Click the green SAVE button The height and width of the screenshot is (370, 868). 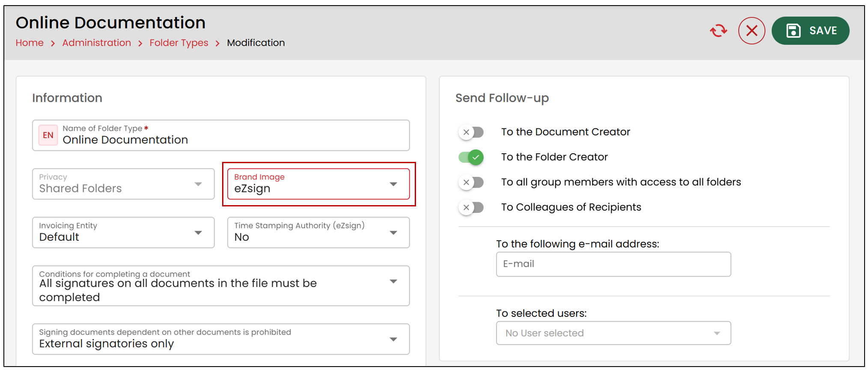(810, 31)
